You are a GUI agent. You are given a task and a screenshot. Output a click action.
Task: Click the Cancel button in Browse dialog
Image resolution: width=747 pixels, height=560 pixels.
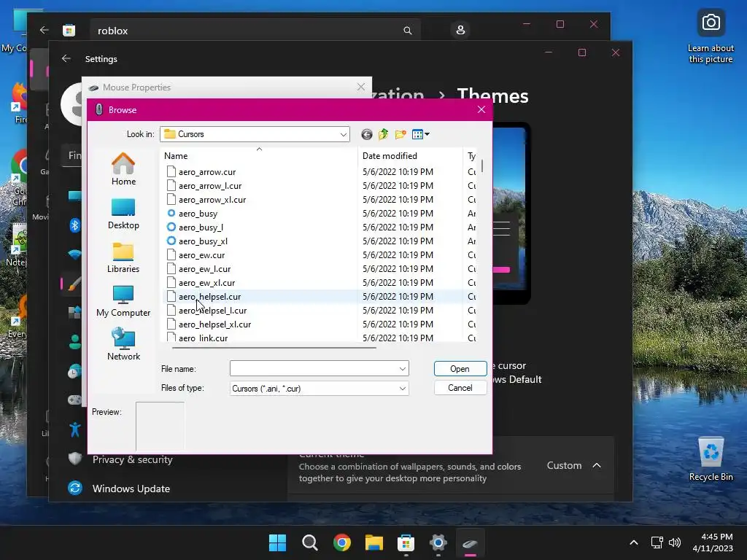point(460,388)
